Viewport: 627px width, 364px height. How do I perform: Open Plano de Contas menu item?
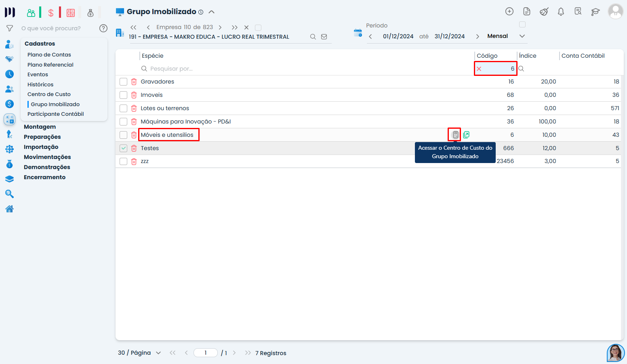(x=49, y=55)
